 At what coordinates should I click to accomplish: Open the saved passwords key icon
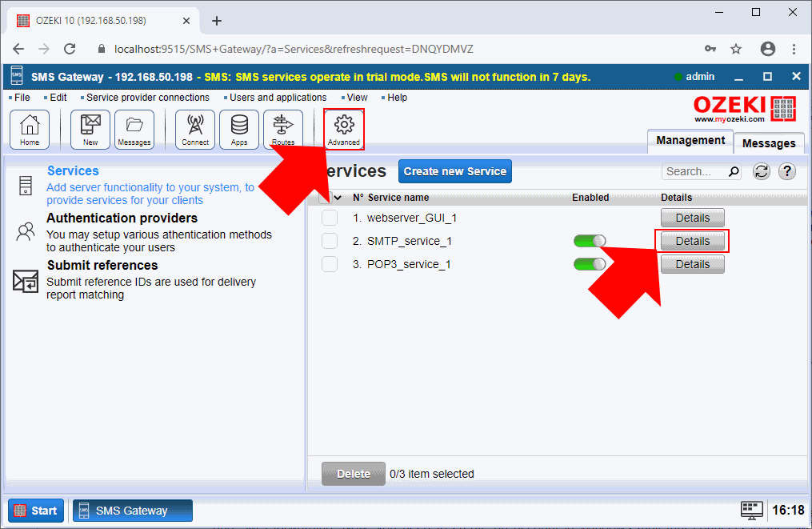pos(710,50)
